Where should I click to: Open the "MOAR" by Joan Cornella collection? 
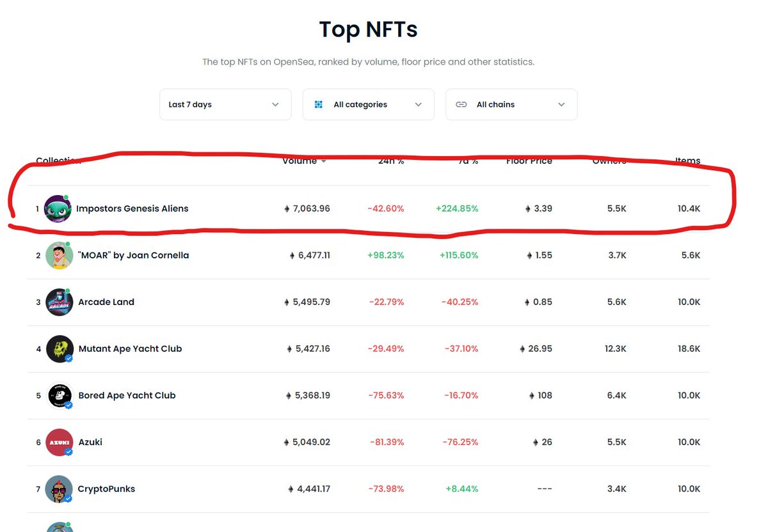[x=133, y=255]
